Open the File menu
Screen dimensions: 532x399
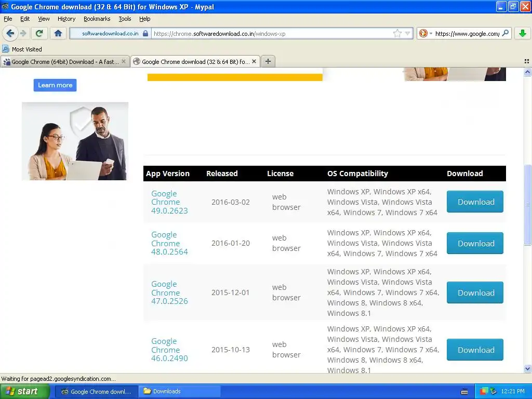pos(8,19)
